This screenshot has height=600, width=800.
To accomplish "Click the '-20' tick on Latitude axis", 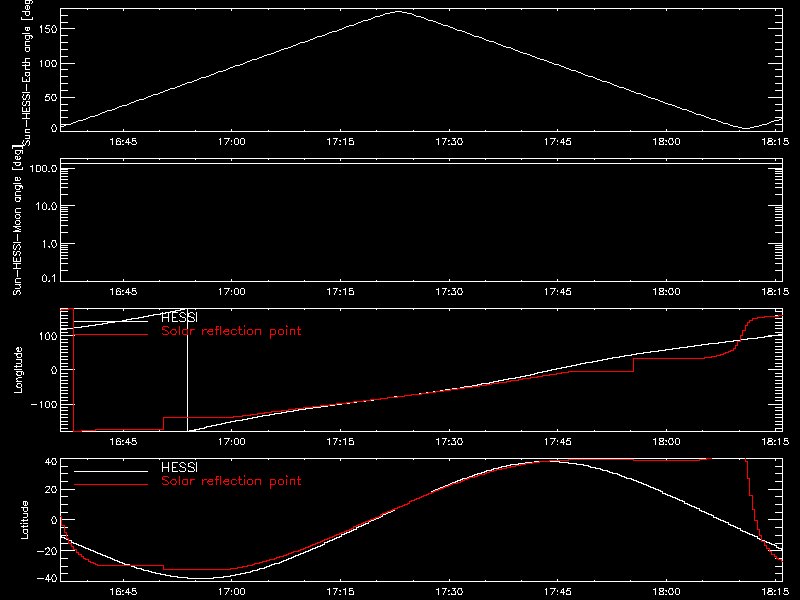I will coord(47,551).
